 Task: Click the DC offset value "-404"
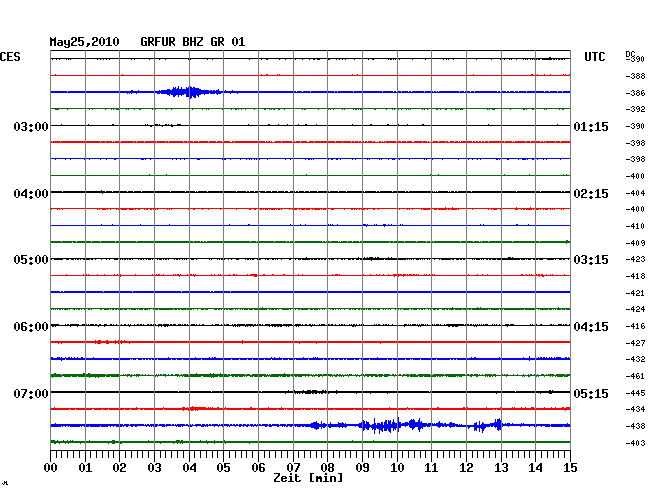635,193
